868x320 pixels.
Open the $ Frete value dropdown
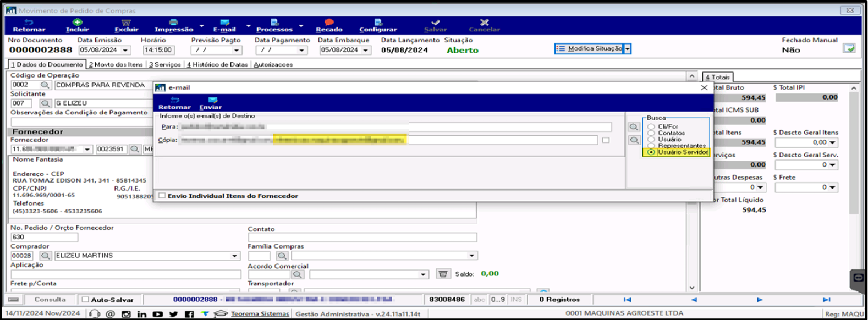coord(833,187)
